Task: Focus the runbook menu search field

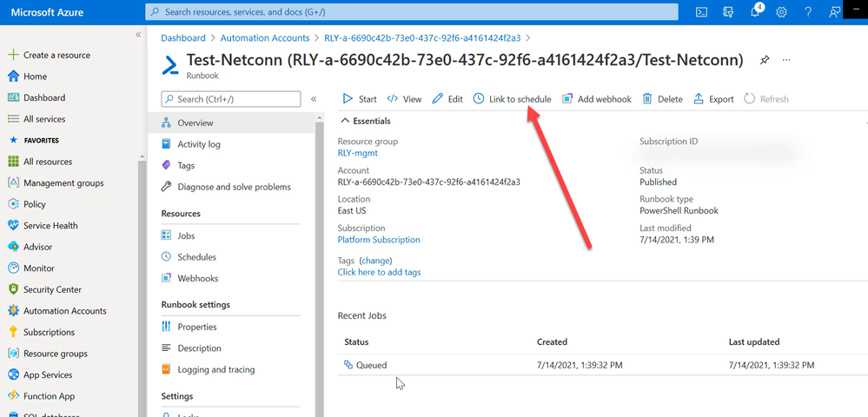Action: pyautogui.click(x=231, y=99)
